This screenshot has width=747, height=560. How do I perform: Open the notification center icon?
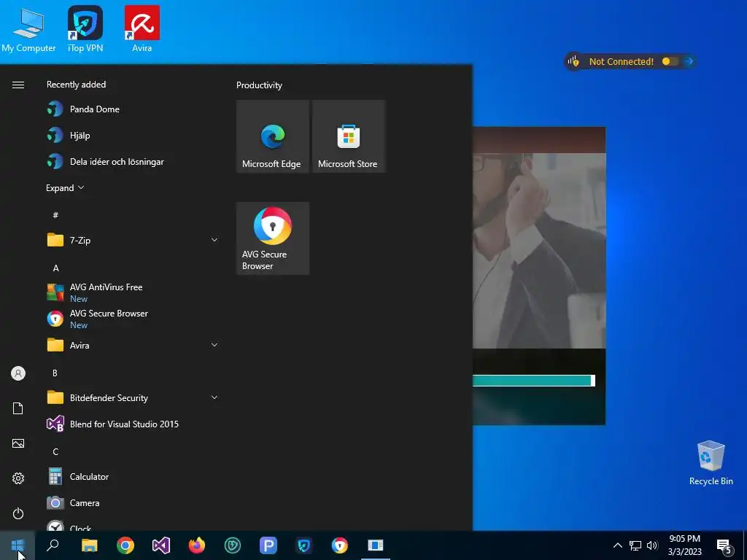point(724,546)
